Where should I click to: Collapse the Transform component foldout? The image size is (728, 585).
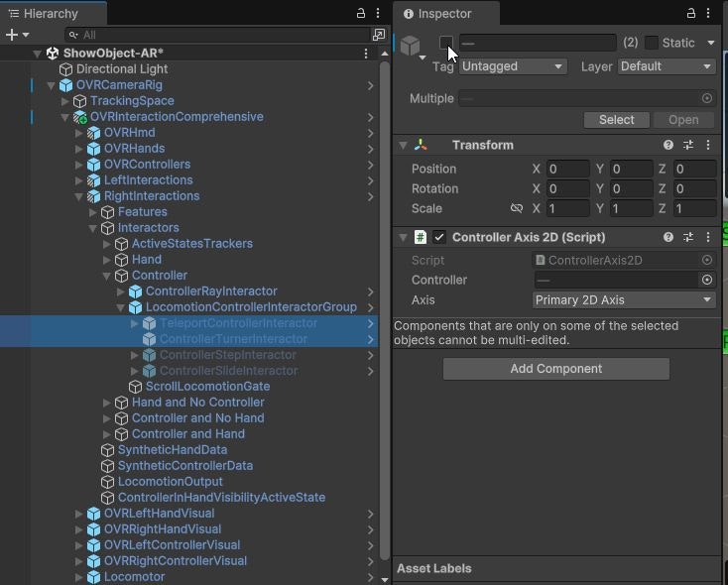(403, 146)
